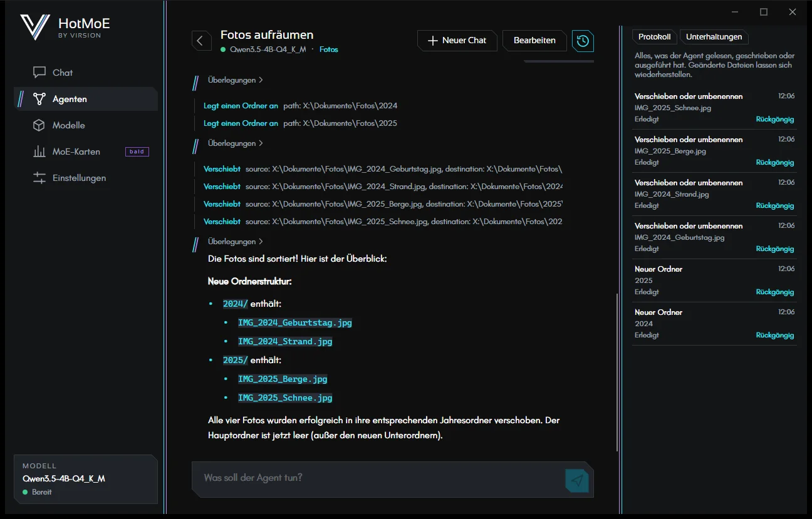Switch to the Protokoll tab
The image size is (812, 519).
pyautogui.click(x=654, y=37)
